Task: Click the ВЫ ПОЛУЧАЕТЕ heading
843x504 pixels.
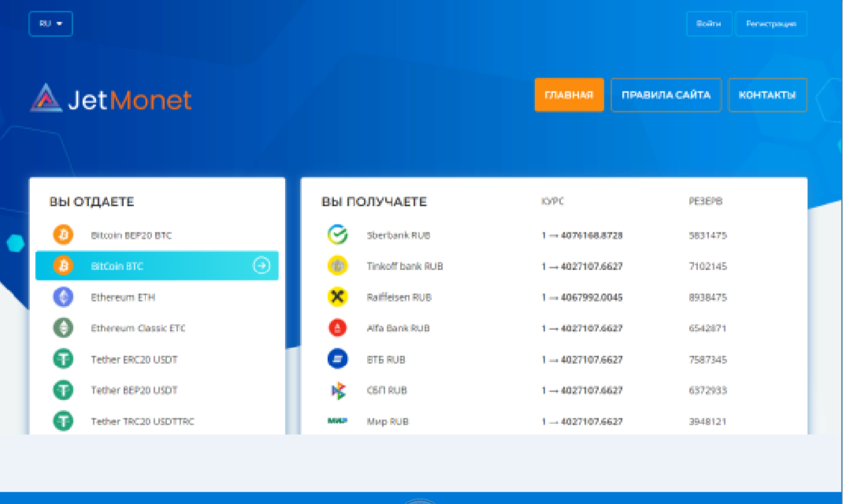Action: 373,202
